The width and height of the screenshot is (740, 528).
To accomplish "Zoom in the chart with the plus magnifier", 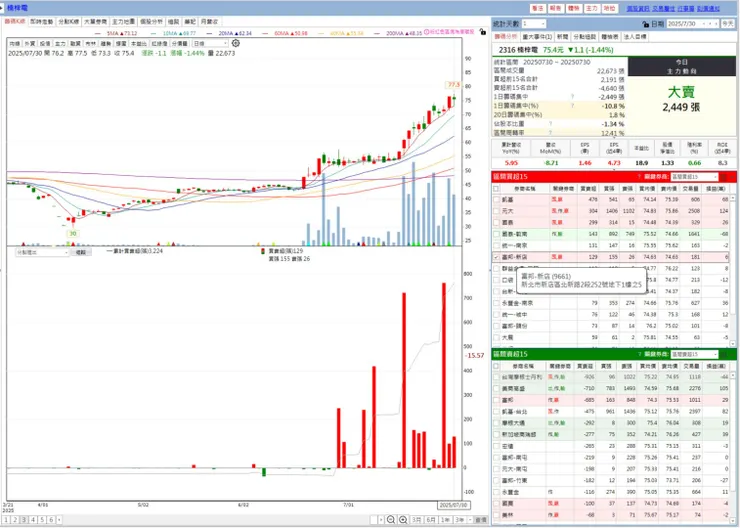I will click(x=403, y=520).
